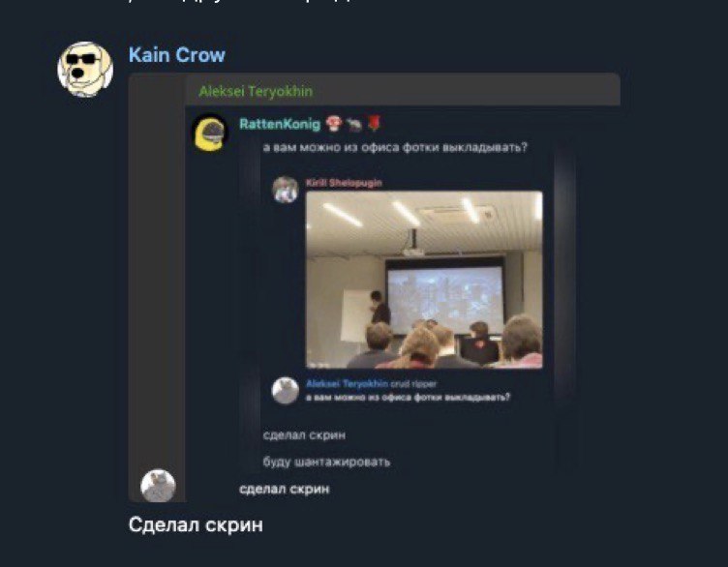Select the quoted message under crud ripper name
This screenshot has width=728, height=567.
(x=408, y=397)
